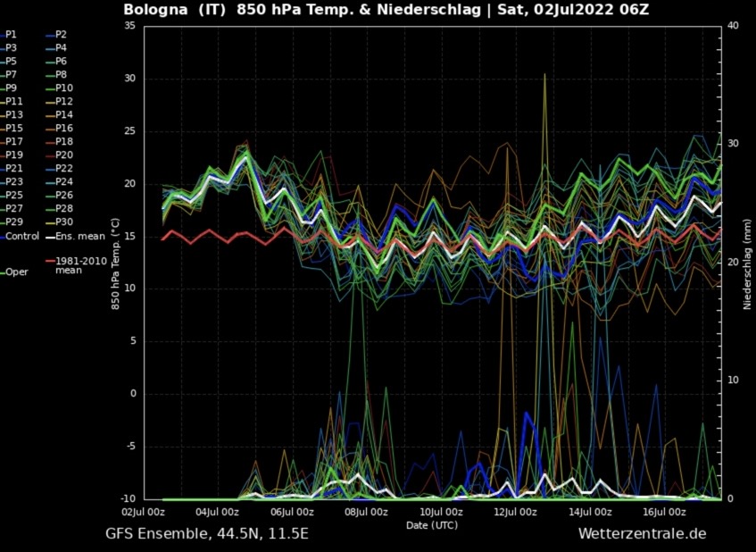The height and width of the screenshot is (552, 756).
Task: Click the Date (UTC) axis label
Action: click(432, 525)
